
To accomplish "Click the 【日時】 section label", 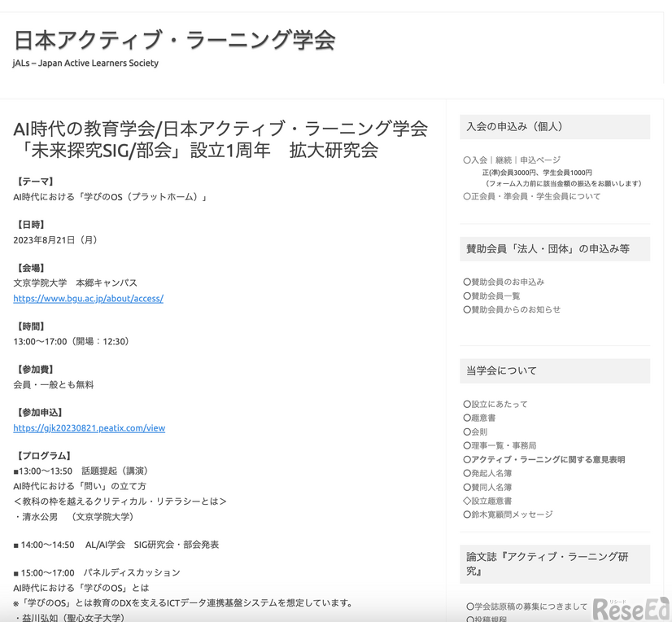I will [x=29, y=225].
